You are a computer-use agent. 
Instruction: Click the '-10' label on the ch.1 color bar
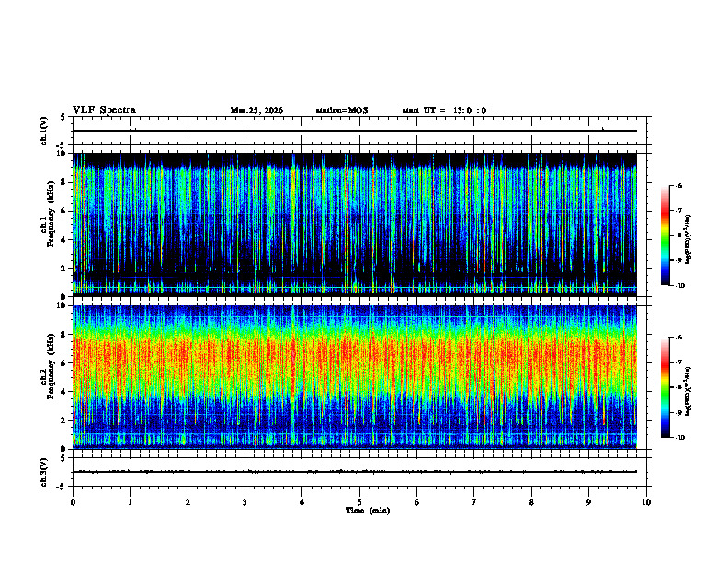pos(680,286)
